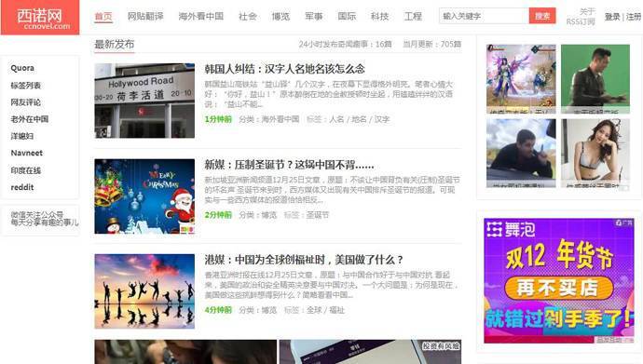Click category 博览 under the Christmas article
The width and height of the screenshot is (643, 364).
(269, 215)
